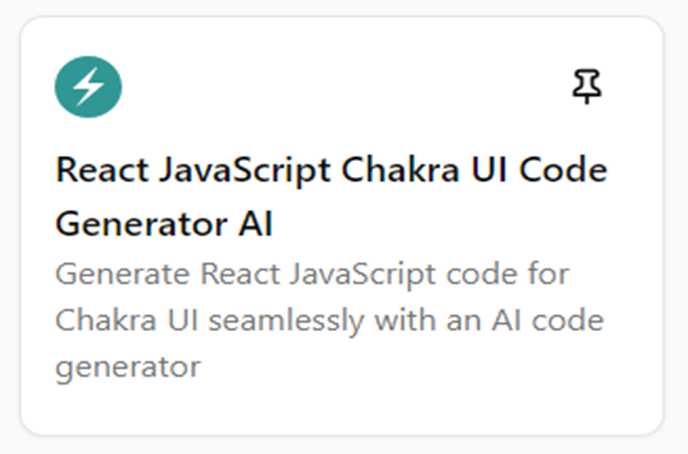Click the card description text
The image size is (688, 454).
click(330, 320)
